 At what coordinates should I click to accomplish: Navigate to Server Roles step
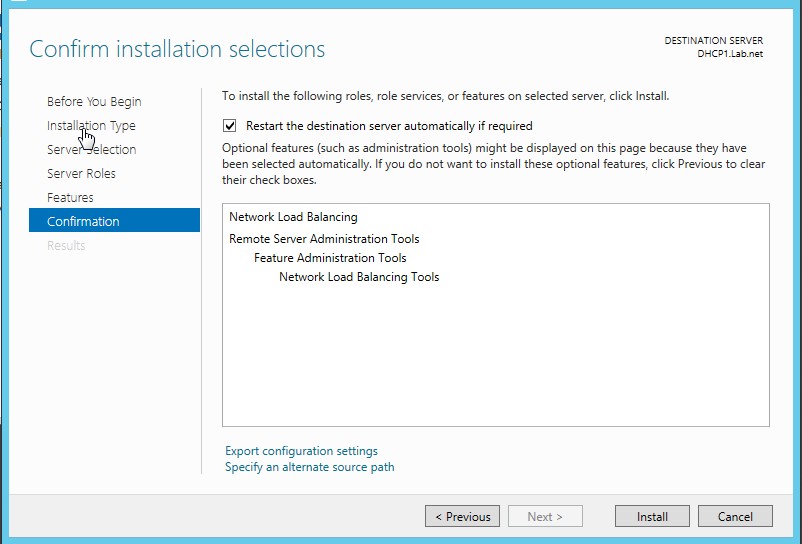coord(81,174)
